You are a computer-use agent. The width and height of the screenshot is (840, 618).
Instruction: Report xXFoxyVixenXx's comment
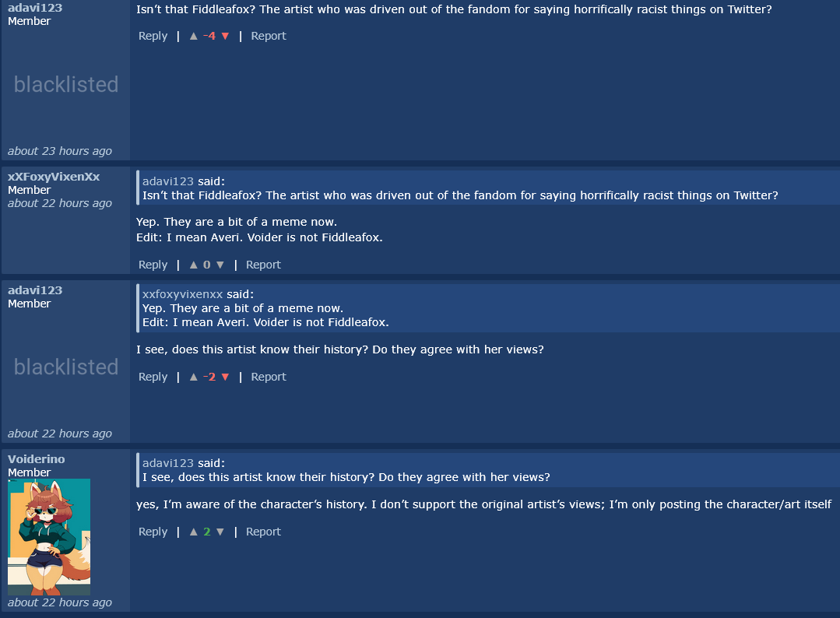(x=263, y=265)
